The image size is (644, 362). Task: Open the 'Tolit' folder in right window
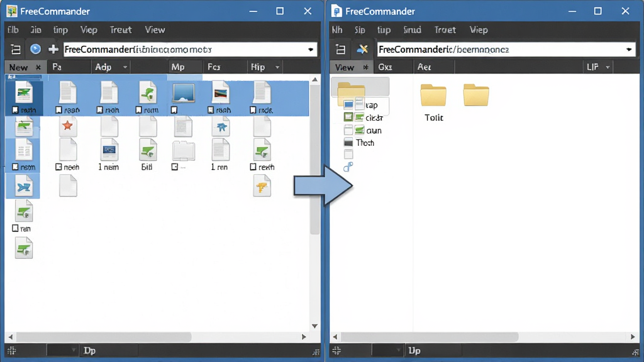433,96
